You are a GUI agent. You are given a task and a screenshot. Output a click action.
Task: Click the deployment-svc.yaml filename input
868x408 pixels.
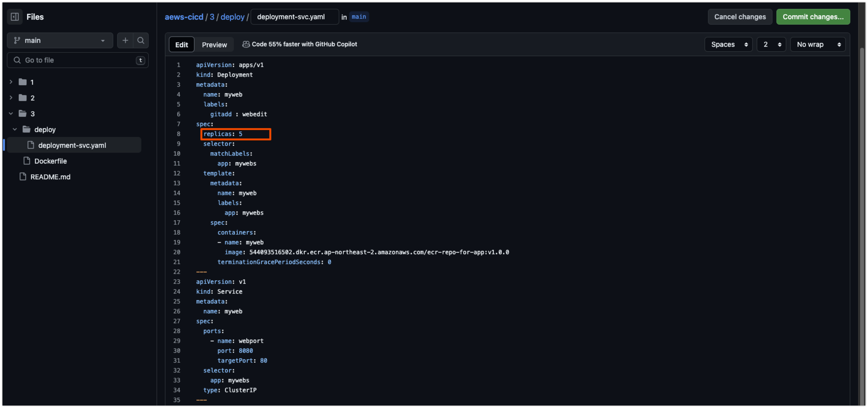294,17
